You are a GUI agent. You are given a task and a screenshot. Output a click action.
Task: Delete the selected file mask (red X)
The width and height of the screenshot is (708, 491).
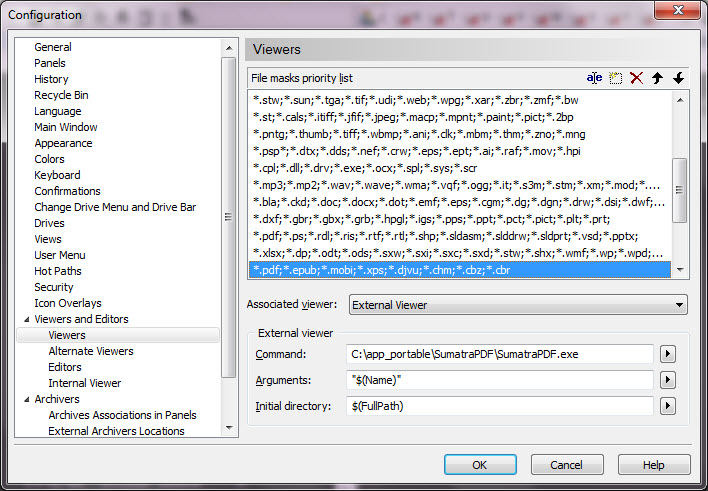point(636,78)
